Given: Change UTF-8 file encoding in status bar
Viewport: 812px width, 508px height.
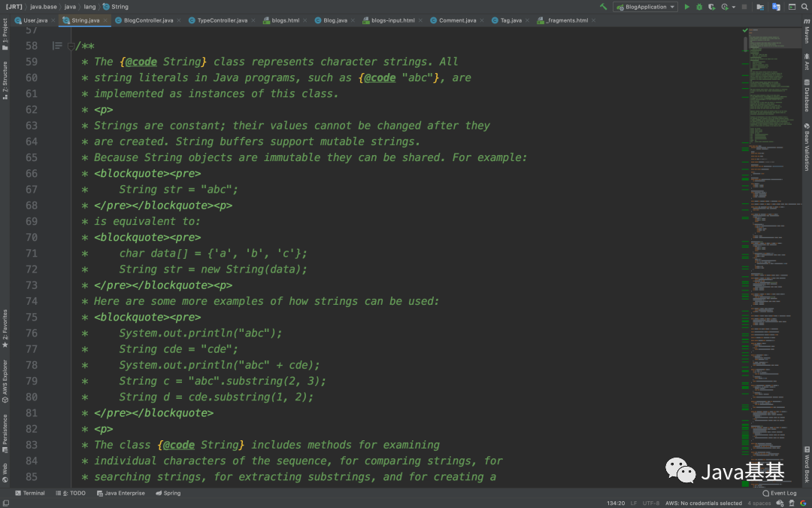Looking at the screenshot, I should pos(651,503).
